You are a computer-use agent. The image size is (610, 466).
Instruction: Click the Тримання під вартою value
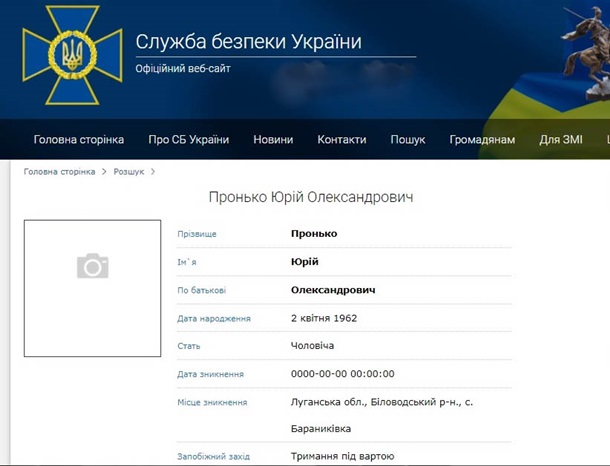click(x=342, y=456)
